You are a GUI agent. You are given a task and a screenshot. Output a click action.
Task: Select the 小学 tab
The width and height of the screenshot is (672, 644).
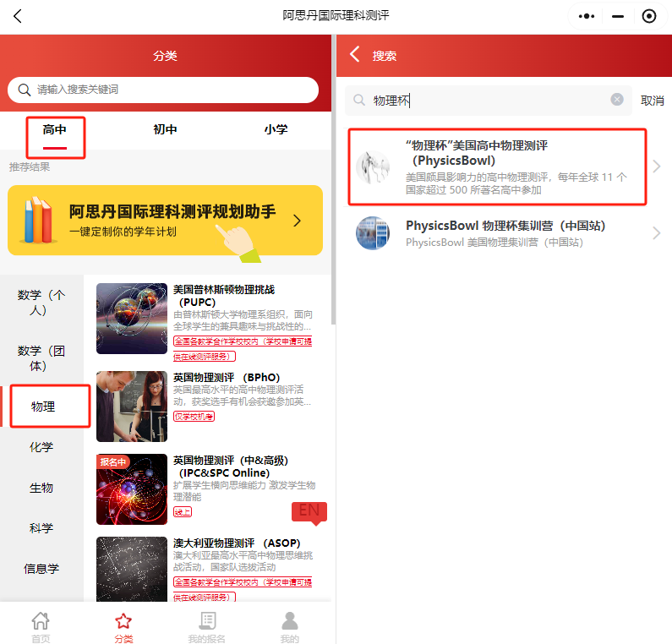click(276, 130)
